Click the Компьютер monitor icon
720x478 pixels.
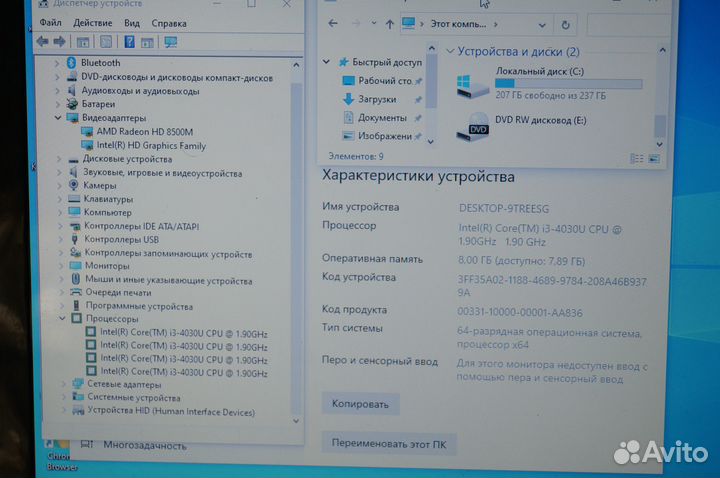tap(74, 212)
